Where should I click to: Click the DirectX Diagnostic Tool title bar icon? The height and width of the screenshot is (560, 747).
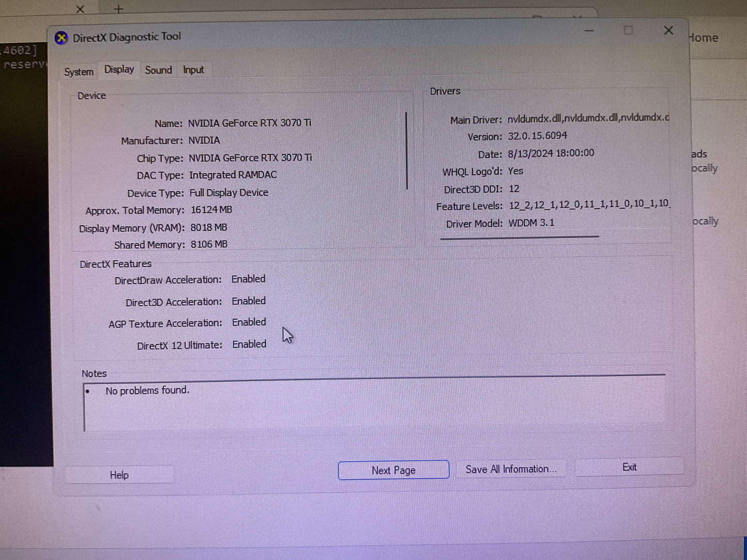coord(62,38)
